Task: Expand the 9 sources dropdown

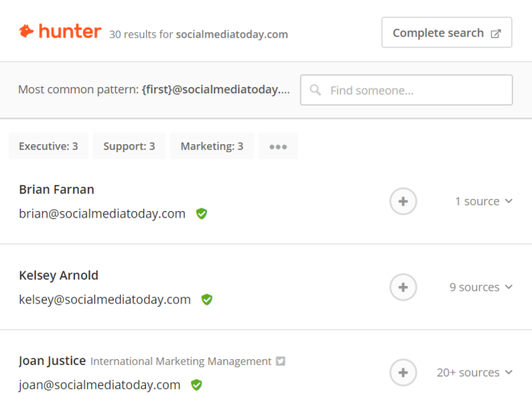Action: (480, 288)
